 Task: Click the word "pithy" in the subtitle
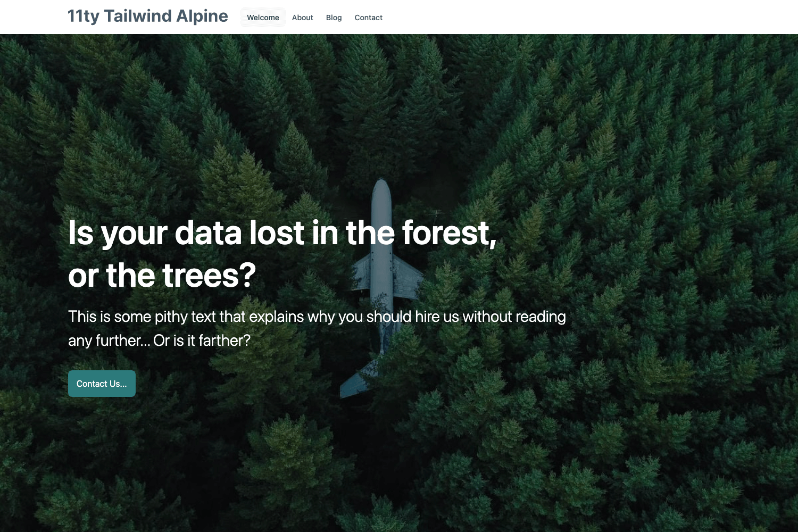(171, 317)
